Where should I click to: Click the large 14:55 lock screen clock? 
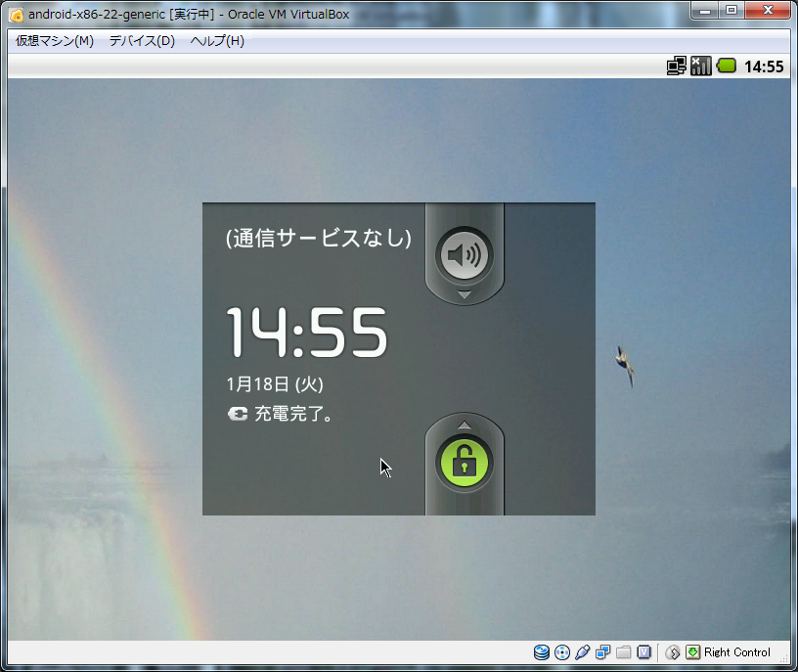[307, 332]
